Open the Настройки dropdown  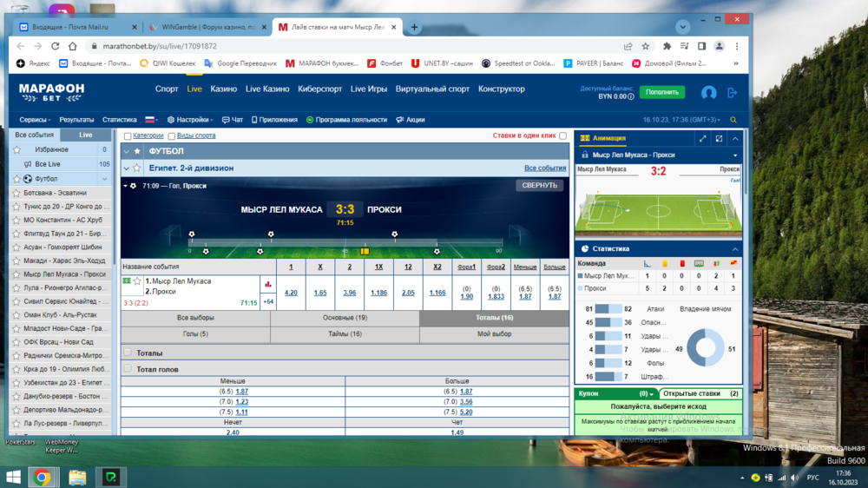[x=189, y=120]
